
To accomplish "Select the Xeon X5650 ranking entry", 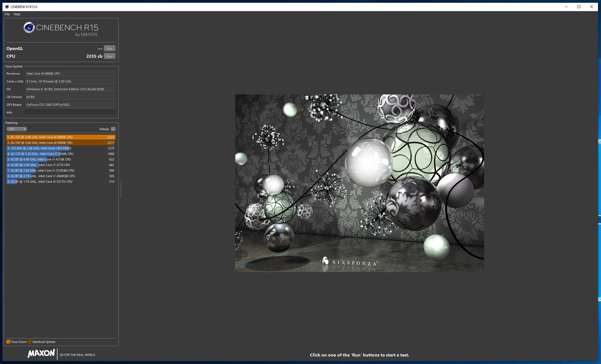I will coord(61,148).
